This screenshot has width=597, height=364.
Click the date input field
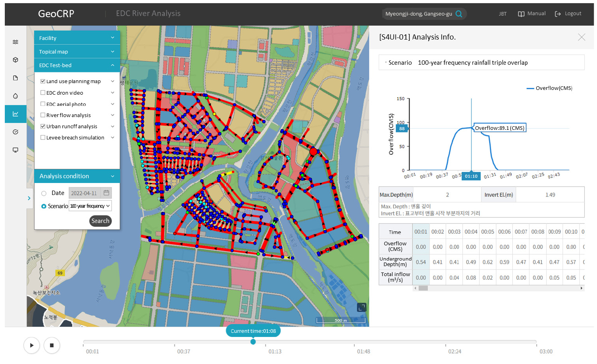tap(85, 193)
